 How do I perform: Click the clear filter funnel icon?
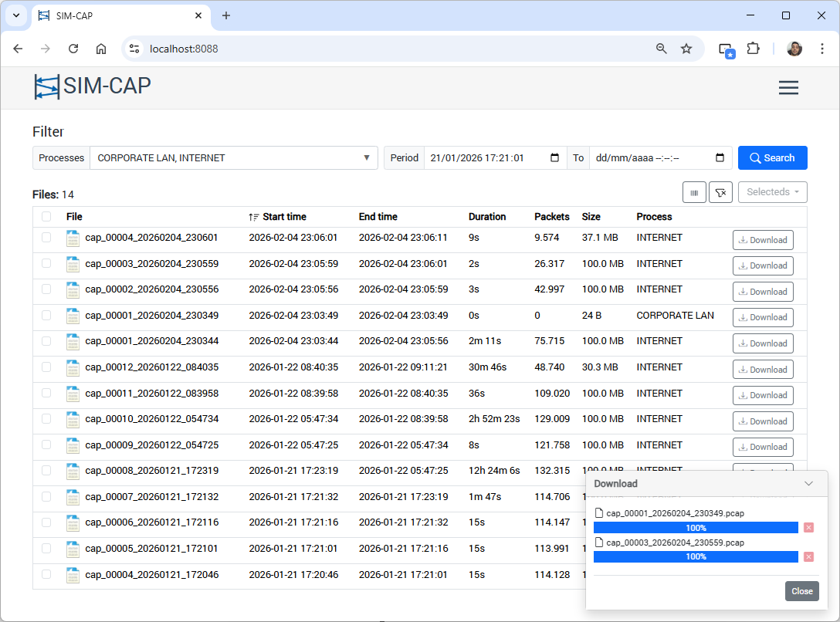(720, 192)
